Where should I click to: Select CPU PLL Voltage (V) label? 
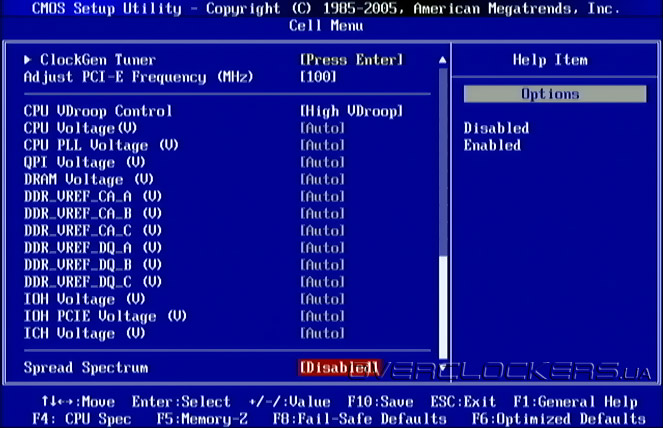pyautogui.click(x=101, y=145)
